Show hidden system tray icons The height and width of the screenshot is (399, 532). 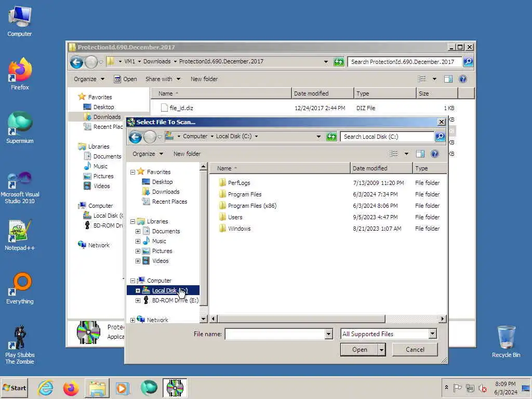446,388
